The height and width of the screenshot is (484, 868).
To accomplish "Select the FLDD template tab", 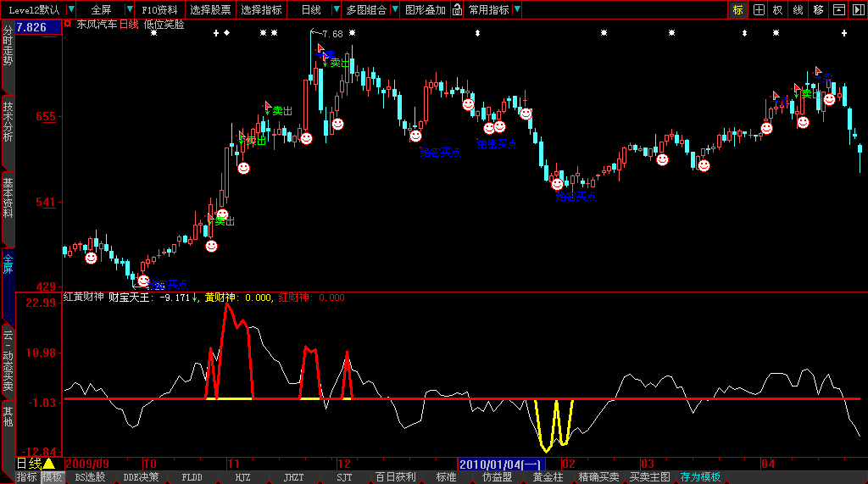I will tap(192, 477).
